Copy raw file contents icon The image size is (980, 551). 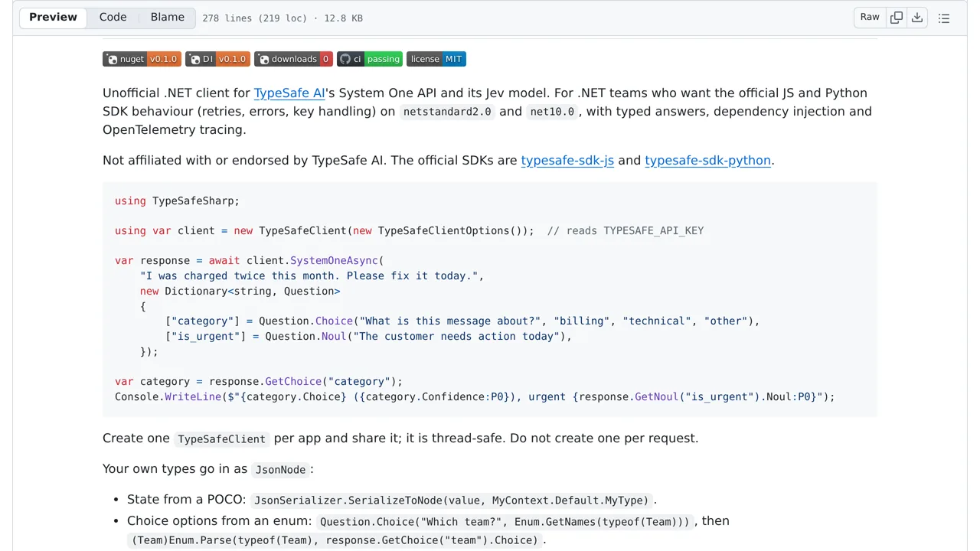click(897, 18)
